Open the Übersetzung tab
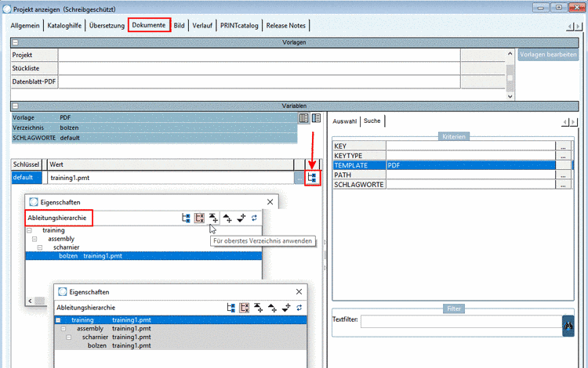 click(x=107, y=26)
